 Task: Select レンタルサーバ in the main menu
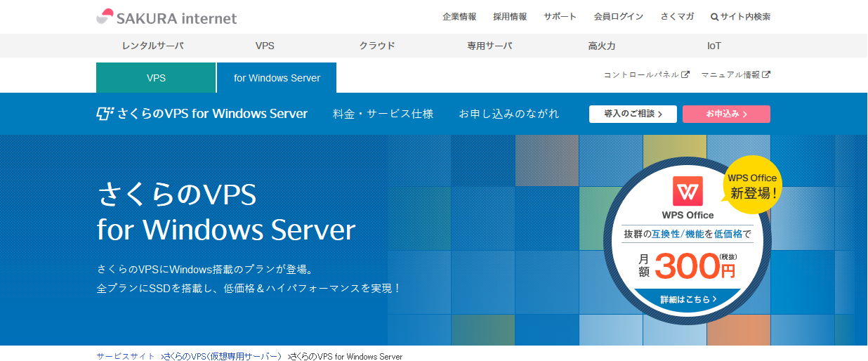pyautogui.click(x=152, y=46)
